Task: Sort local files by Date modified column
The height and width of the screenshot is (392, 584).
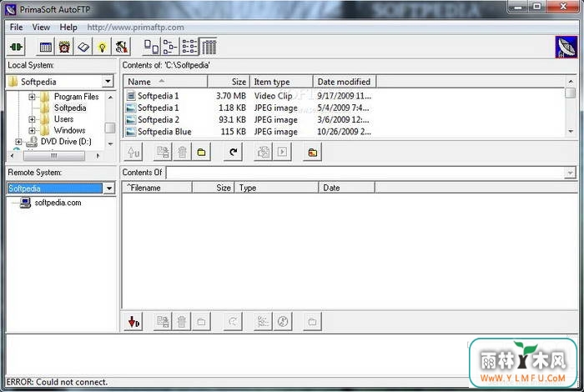Action: (345, 82)
